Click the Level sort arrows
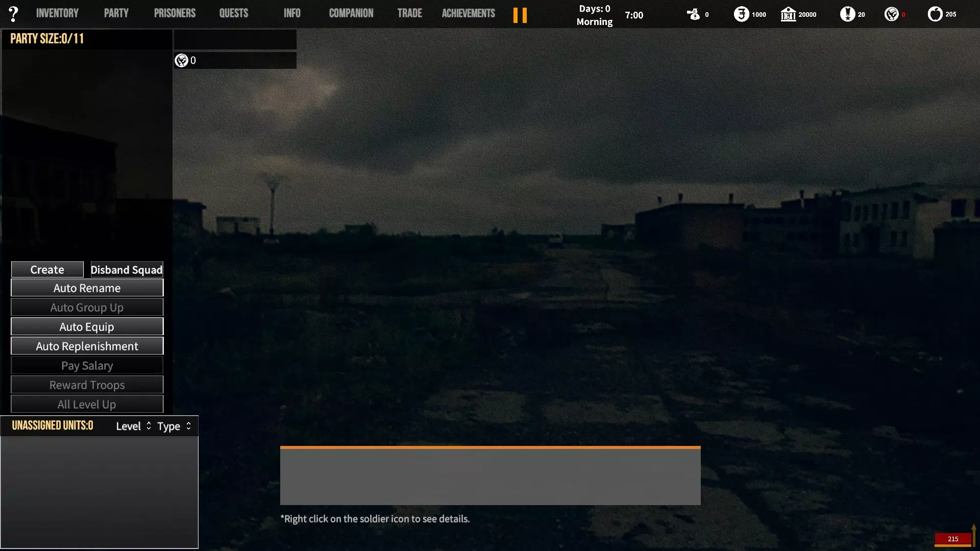This screenshot has width=980, height=551. coord(149,426)
